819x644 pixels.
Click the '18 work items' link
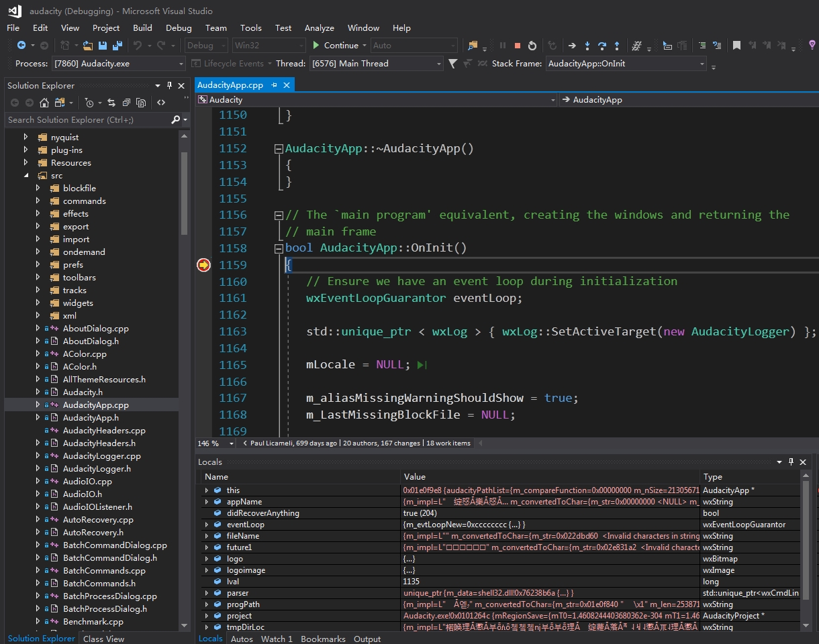point(448,443)
